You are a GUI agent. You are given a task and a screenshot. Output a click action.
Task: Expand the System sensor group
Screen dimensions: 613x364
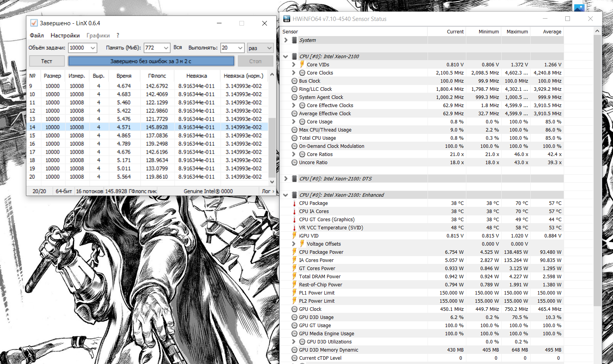286,40
